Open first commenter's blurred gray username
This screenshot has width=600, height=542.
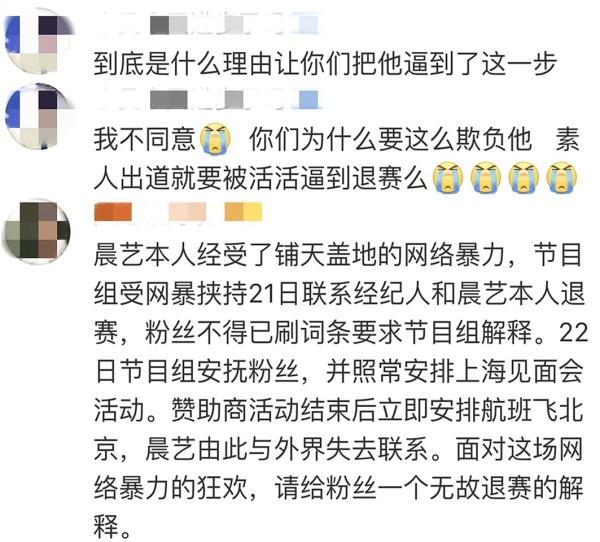[x=209, y=24]
